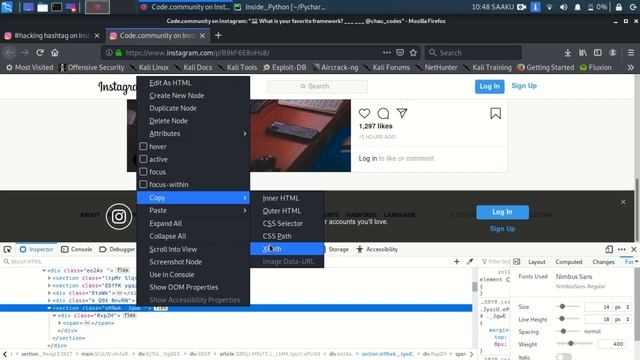Viewport: 640px width, 360px height.
Task: Go to Firefox home page icon
Action: coord(55,53)
